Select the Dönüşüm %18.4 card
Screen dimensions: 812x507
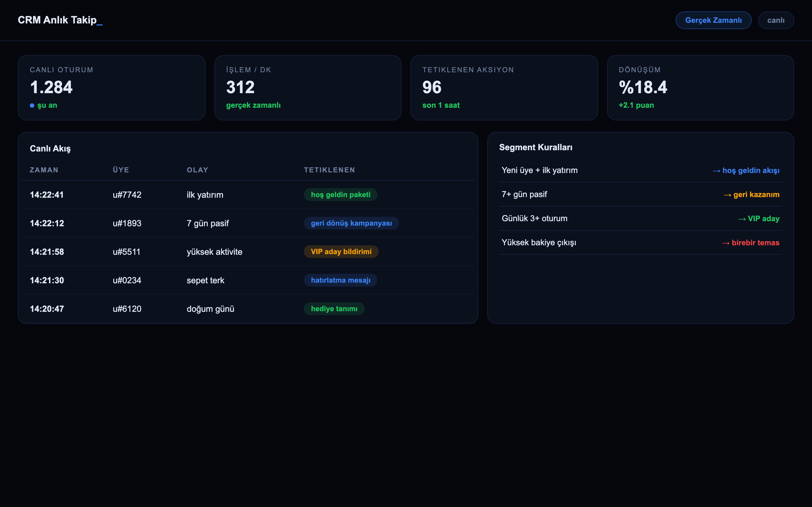coord(700,87)
